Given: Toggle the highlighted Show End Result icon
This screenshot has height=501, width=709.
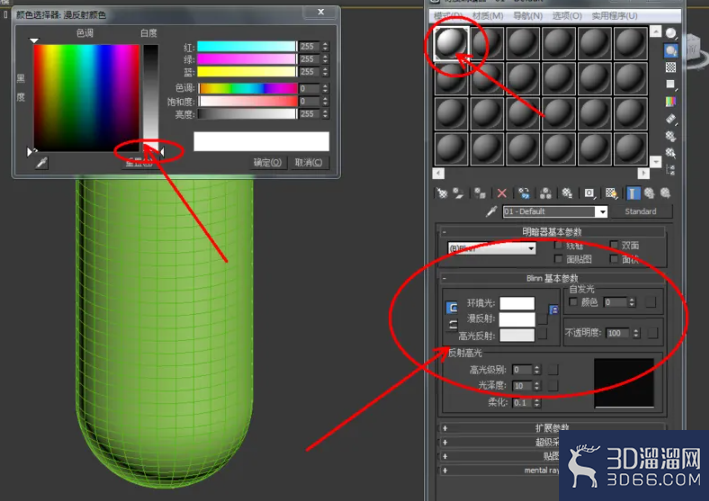Looking at the screenshot, I should tap(633, 194).
